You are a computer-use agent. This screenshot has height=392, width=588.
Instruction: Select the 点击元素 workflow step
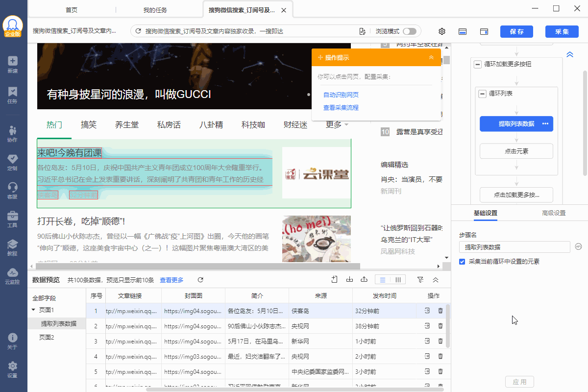516,151
